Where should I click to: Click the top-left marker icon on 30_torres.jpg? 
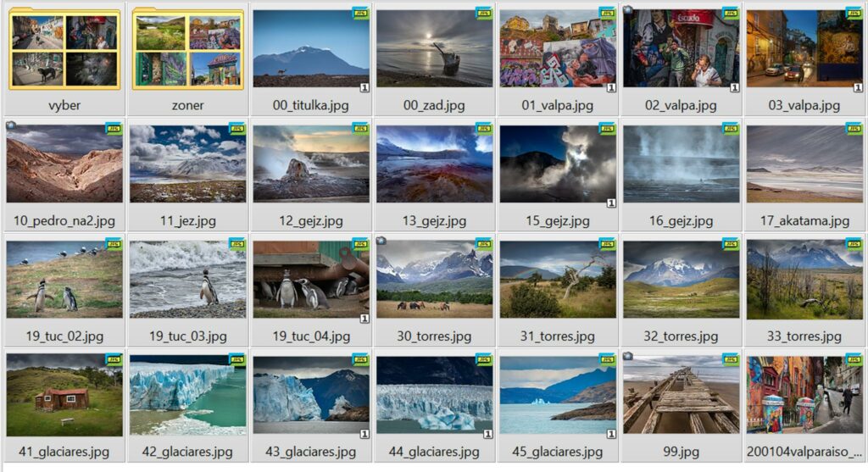pyautogui.click(x=381, y=241)
